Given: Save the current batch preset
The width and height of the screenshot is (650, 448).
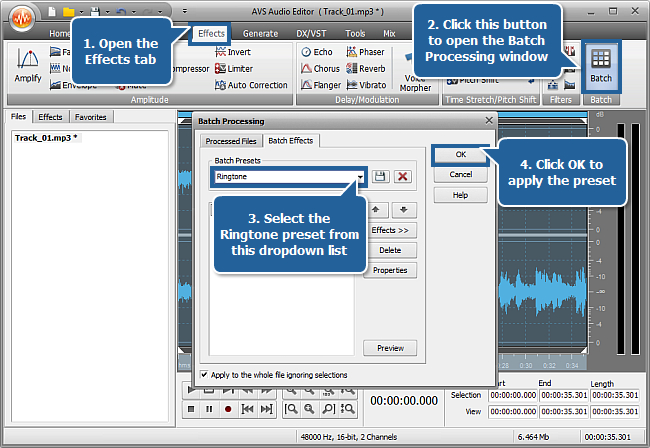Looking at the screenshot, I should (x=380, y=177).
